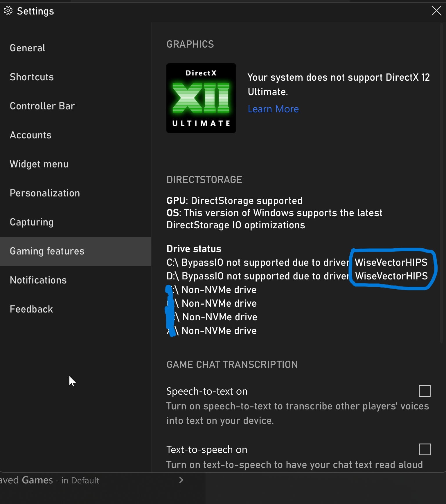Open the Shortcuts settings tab
446x504 pixels.
click(x=32, y=77)
